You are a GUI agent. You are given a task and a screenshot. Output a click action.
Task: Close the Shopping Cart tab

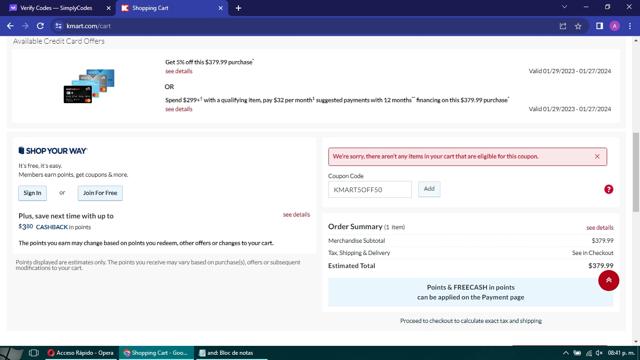(x=220, y=8)
